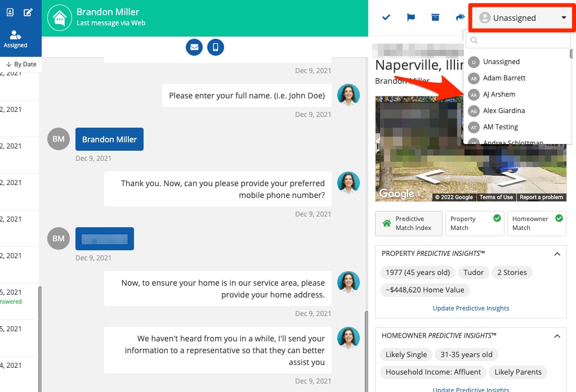Open the Unassigned assignee dropdown

523,18
